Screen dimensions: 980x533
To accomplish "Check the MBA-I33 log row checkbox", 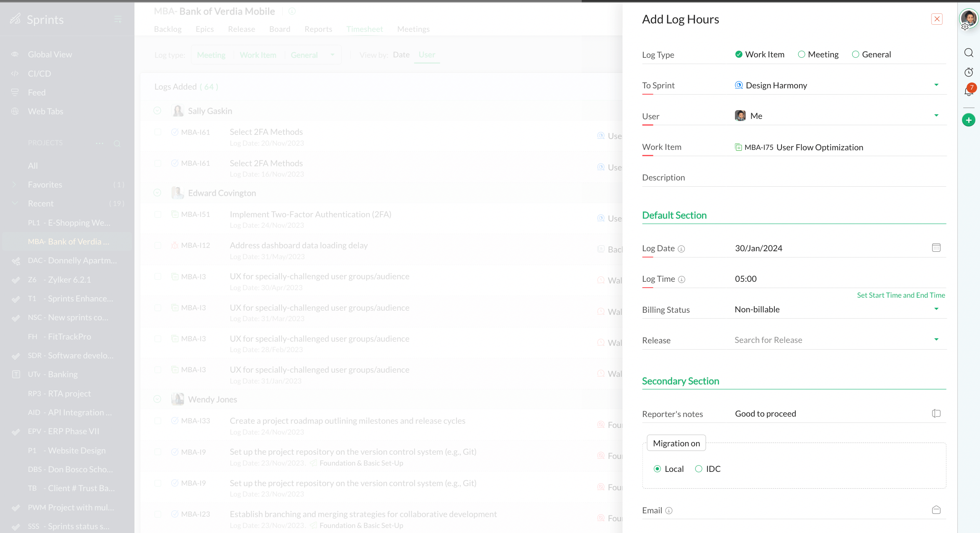I will tap(158, 421).
